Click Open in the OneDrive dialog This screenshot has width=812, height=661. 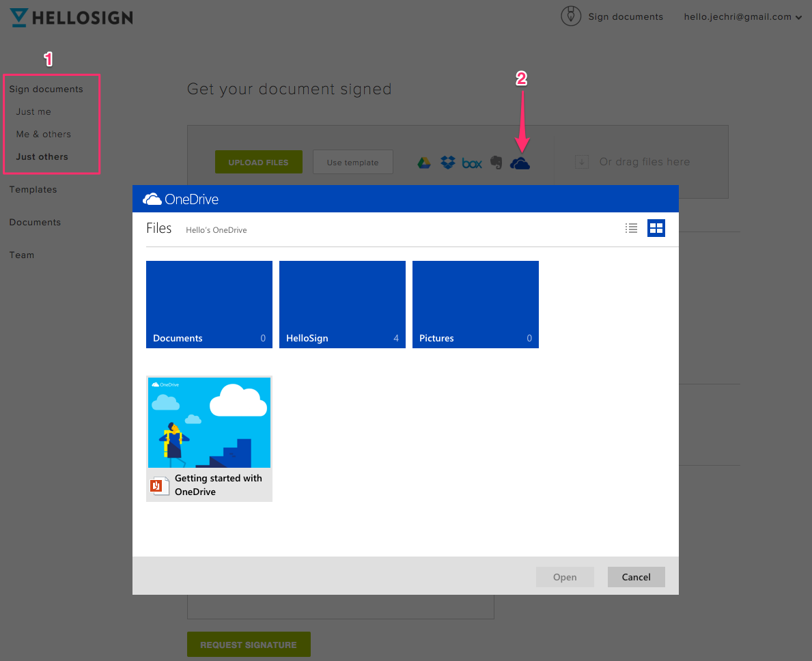565,576
